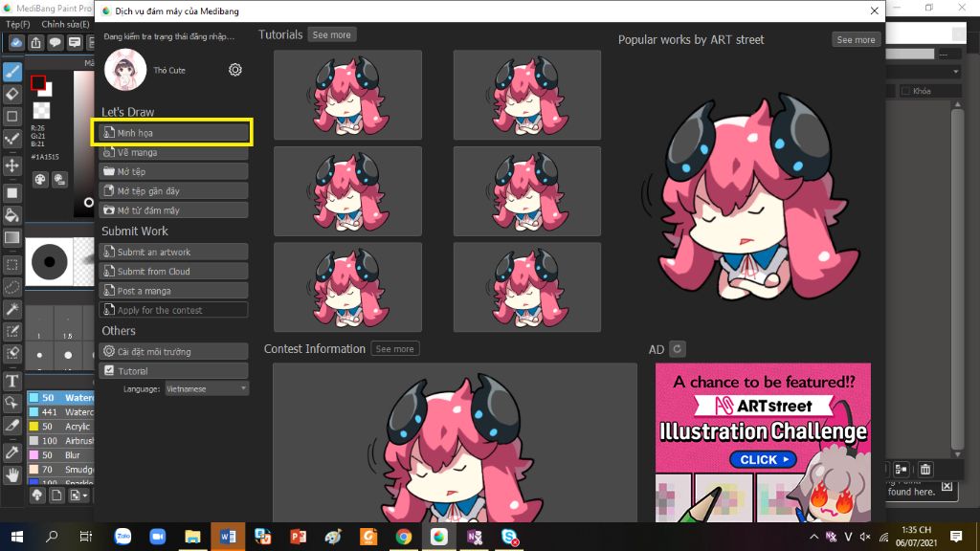Click the Mở tệp button
Viewport: 980px width, 551px height.
[174, 171]
